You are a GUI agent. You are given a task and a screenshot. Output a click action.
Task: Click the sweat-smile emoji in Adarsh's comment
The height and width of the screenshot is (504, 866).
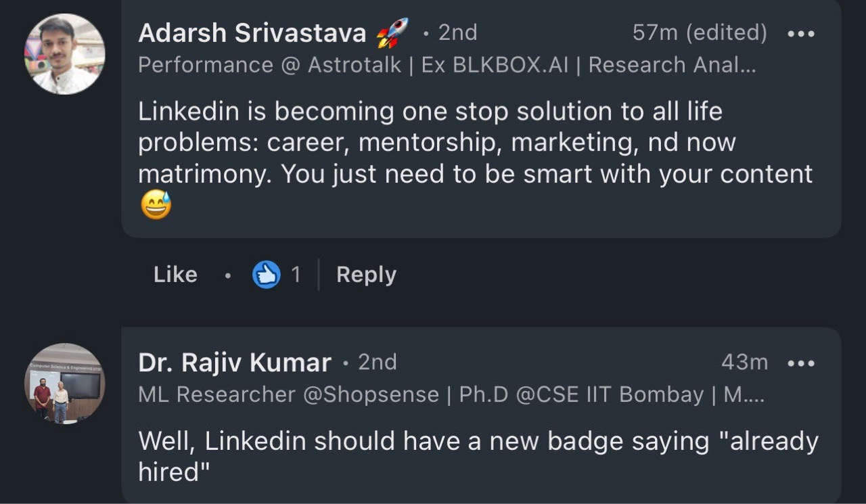(x=156, y=206)
